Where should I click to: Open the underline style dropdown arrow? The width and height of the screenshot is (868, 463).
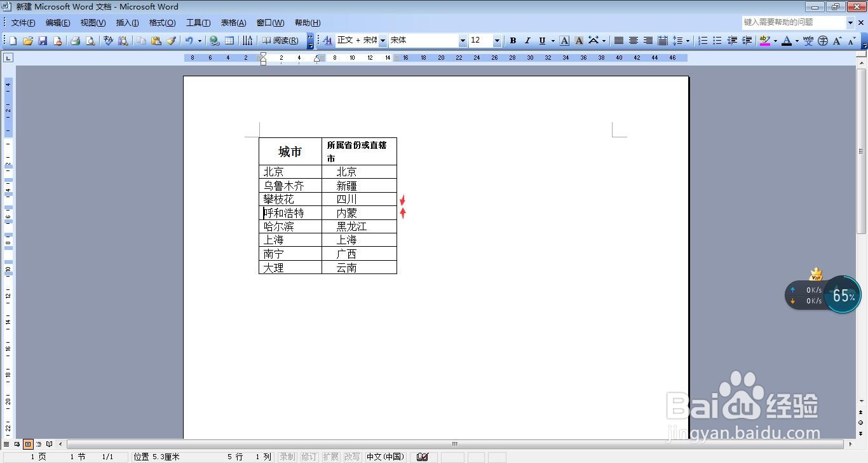point(552,41)
